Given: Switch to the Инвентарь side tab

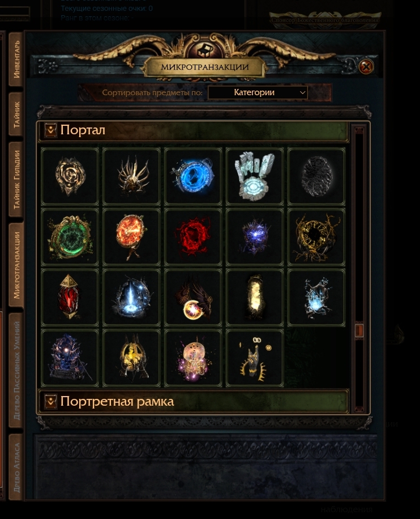Looking at the screenshot, I should [16, 59].
